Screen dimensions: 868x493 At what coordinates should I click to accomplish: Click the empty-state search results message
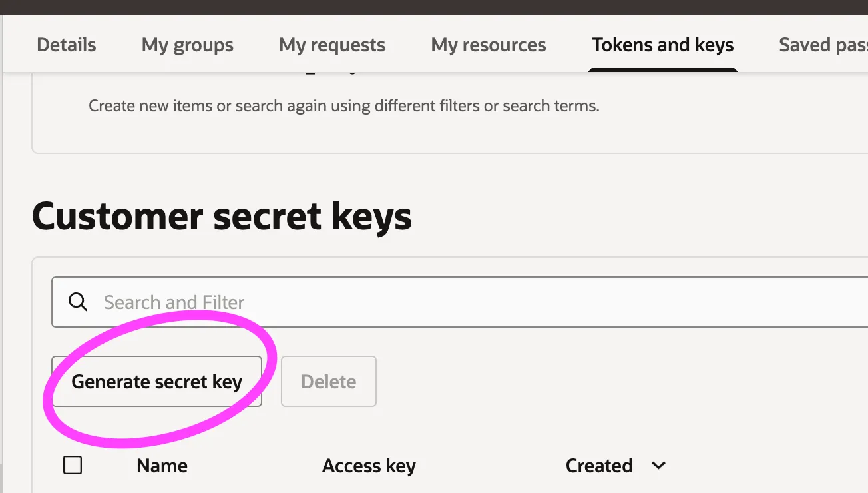[343, 105]
